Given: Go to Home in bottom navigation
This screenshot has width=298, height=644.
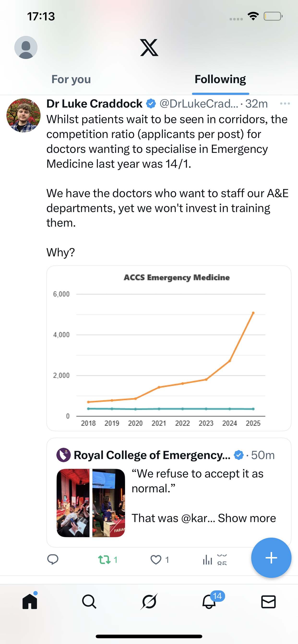Looking at the screenshot, I should pos(30,602).
